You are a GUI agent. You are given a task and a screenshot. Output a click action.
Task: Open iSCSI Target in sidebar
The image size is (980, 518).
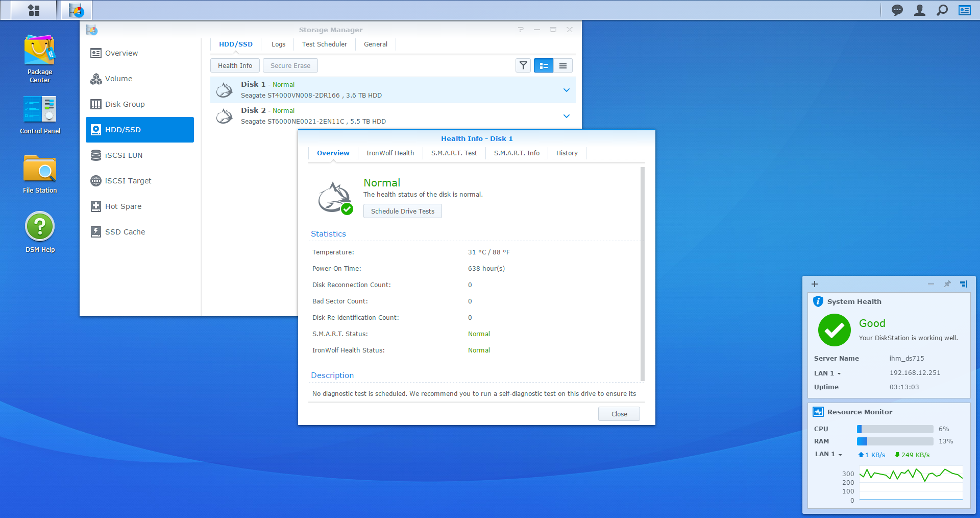pos(140,181)
